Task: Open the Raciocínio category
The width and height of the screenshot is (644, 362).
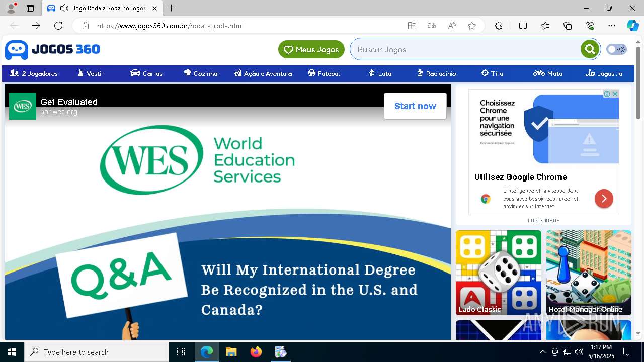Action: (436, 73)
